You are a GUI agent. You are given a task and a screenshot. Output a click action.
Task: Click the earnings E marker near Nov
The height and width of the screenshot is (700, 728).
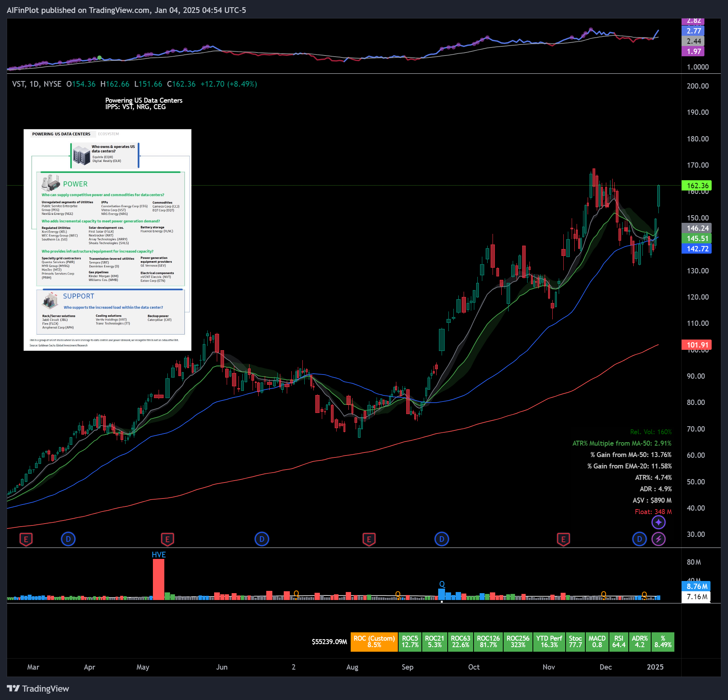click(563, 539)
